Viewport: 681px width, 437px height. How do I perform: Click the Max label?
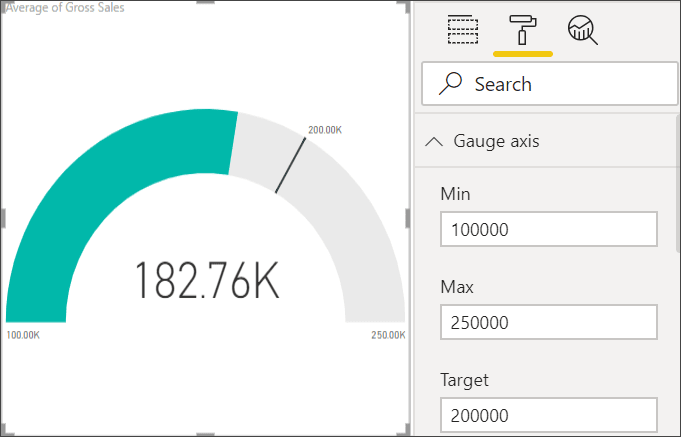pyautogui.click(x=457, y=287)
